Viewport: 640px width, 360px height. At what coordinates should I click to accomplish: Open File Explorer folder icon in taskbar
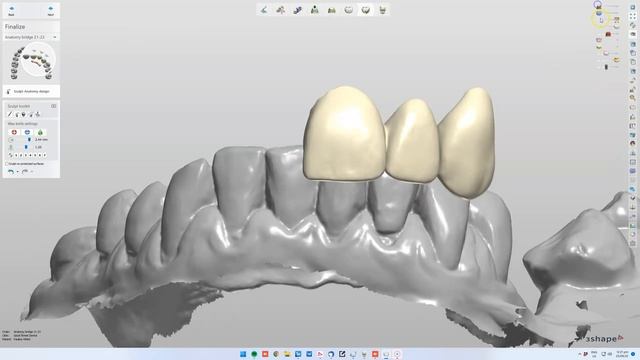287,354
